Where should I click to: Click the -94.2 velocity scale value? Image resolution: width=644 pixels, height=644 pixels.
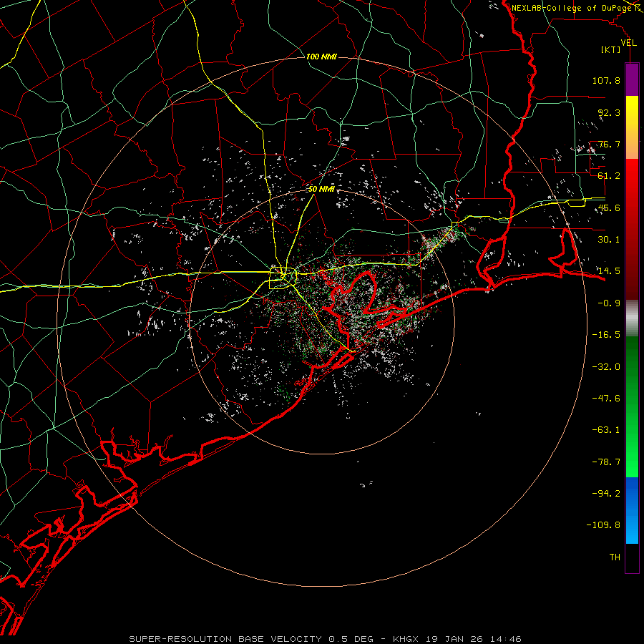pos(606,494)
